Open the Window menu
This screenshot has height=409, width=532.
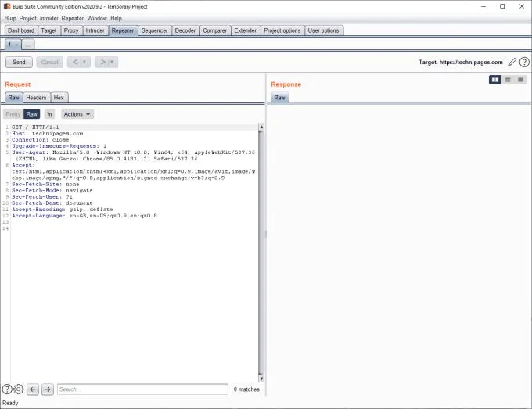pos(97,18)
